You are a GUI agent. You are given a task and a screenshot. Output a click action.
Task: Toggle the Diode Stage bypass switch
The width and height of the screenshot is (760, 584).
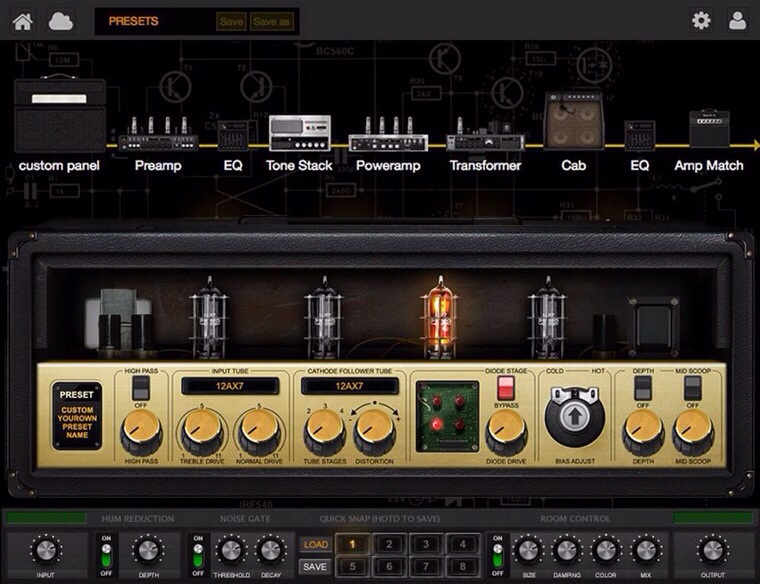[x=506, y=388]
